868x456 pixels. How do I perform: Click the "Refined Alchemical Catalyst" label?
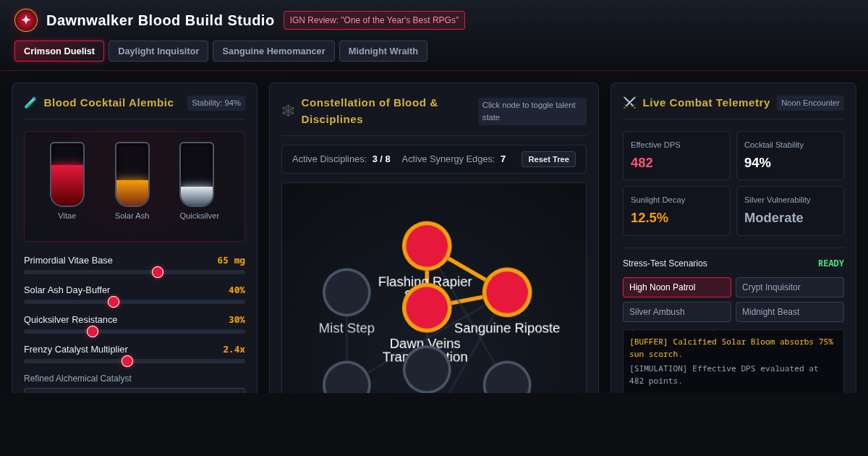[77, 379]
